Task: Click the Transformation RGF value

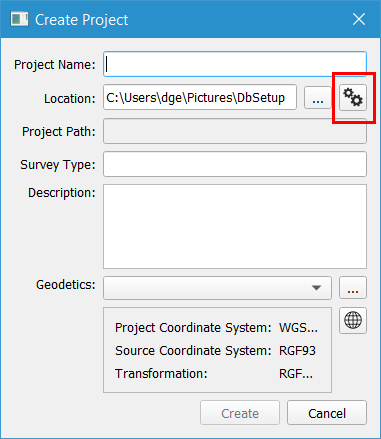Action: [x=296, y=374]
